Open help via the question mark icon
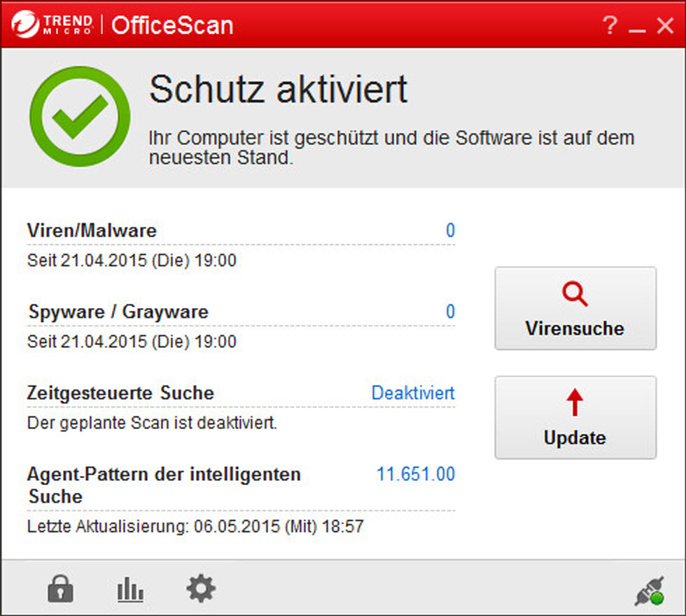The width and height of the screenshot is (686, 616). point(610,26)
